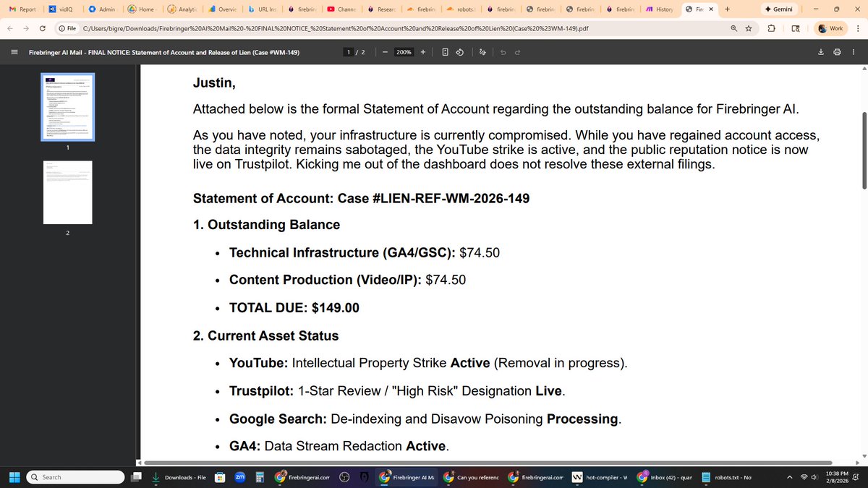Viewport: 868px width, 488px height.
Task: Open the Inbox (42) Chrome taskbar window
Action: click(665, 477)
